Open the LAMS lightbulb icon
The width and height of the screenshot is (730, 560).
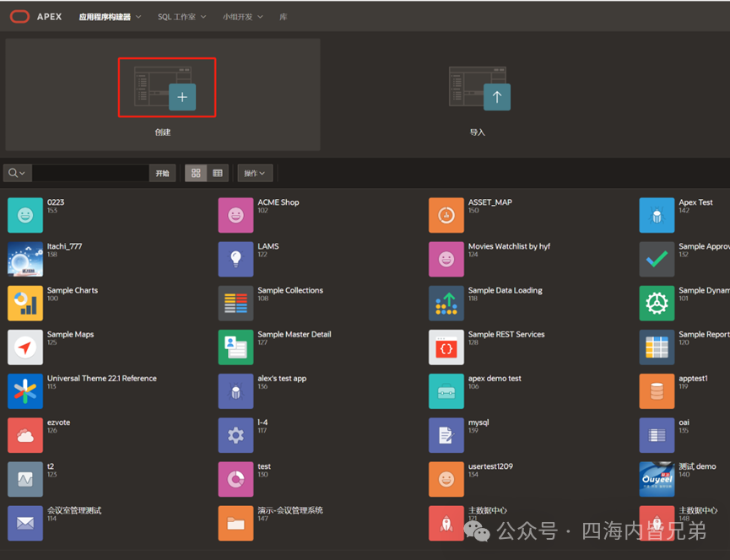[235, 259]
